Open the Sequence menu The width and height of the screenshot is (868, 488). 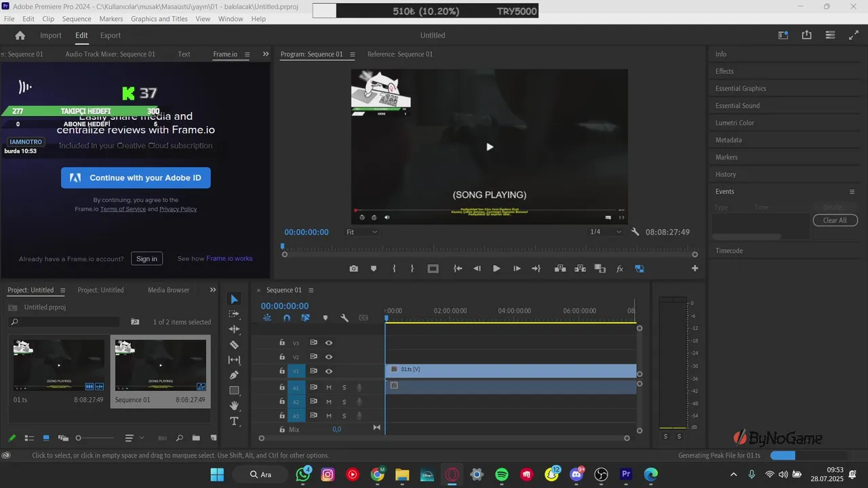pos(77,19)
